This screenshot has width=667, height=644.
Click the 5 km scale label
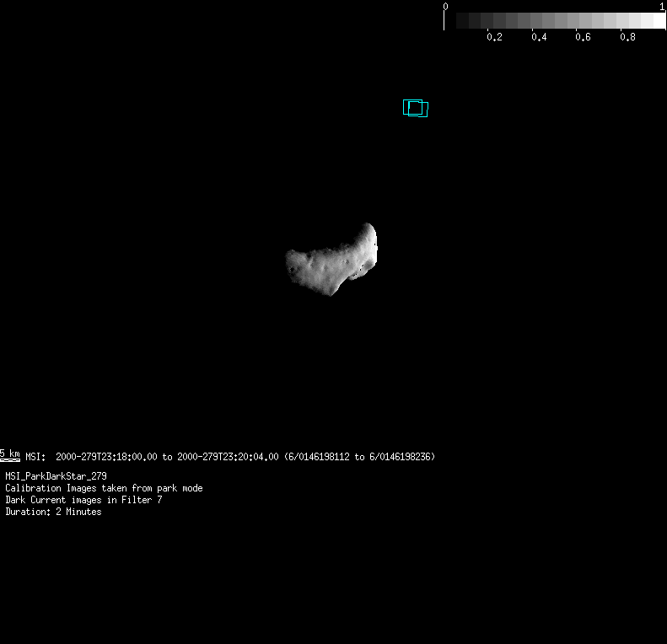[10, 454]
